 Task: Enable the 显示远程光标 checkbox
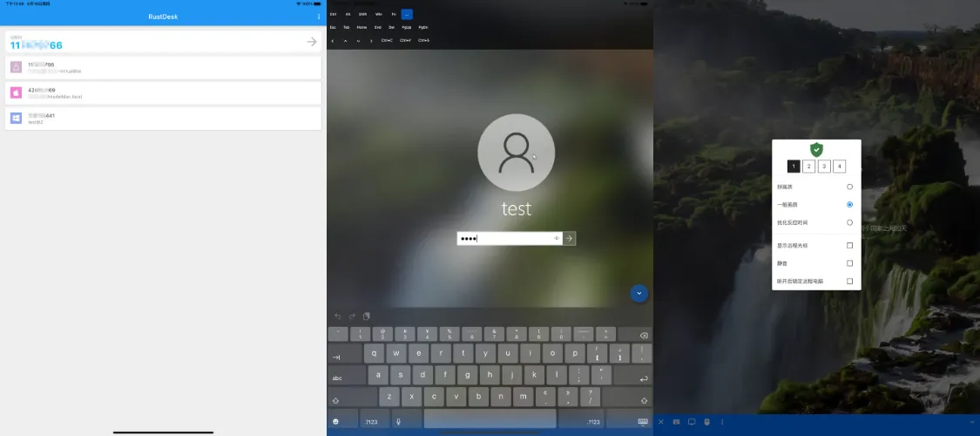click(x=849, y=245)
